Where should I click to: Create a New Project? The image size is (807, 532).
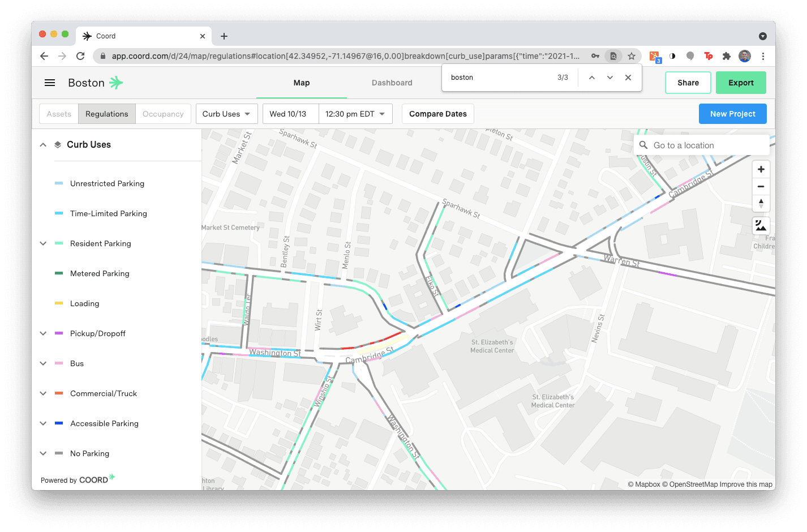point(733,114)
